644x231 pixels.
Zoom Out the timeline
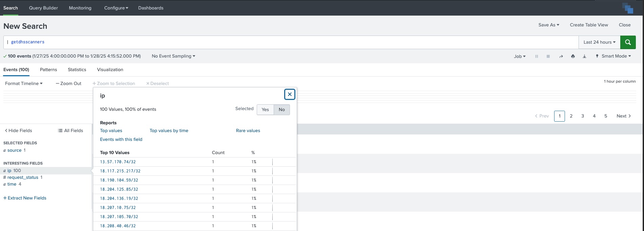(69, 83)
